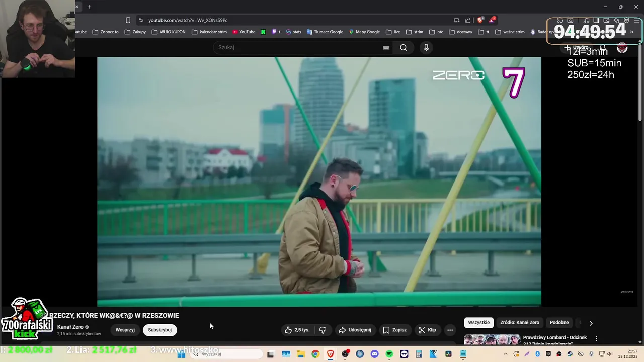Open the Kick bookmark icon

(x=263, y=32)
